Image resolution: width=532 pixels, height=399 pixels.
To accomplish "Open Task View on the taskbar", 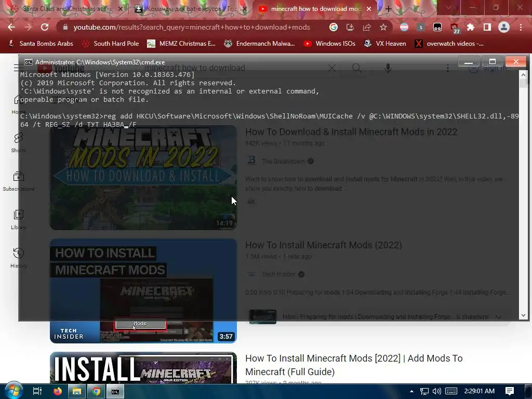I will point(37,391).
